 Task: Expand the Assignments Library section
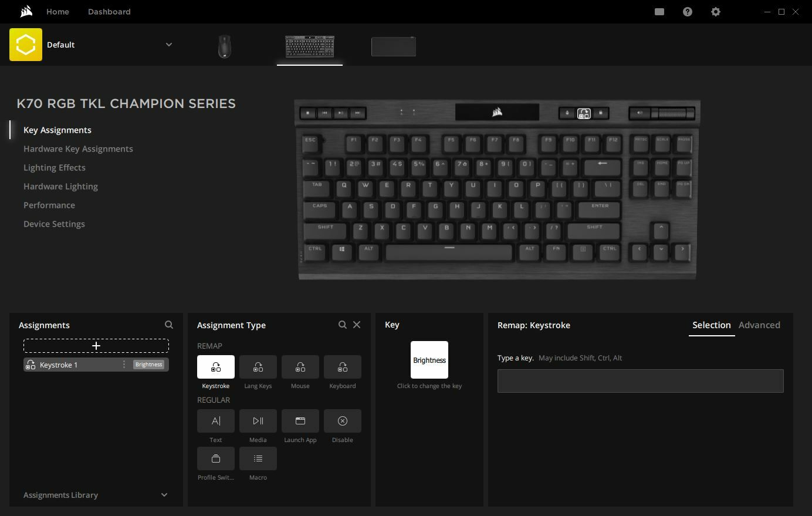click(164, 495)
